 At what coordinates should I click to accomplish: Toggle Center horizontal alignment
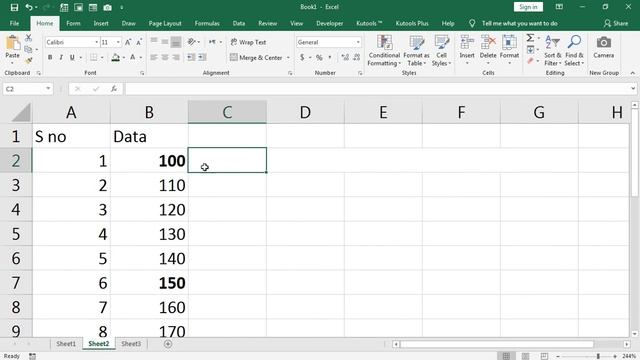(x=165, y=58)
